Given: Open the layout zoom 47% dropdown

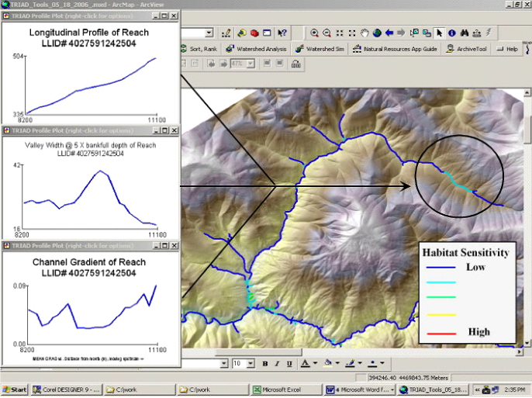Looking at the screenshot, I should 252,64.
